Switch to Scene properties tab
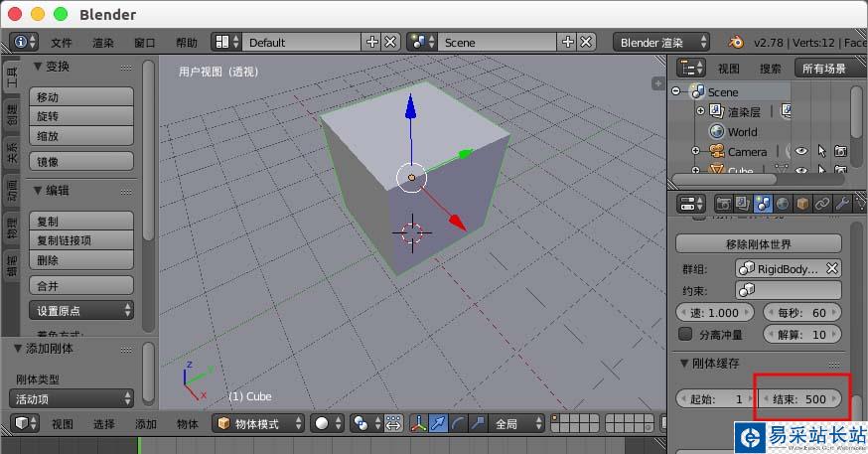Viewport: 868px width, 454px height. [x=763, y=204]
